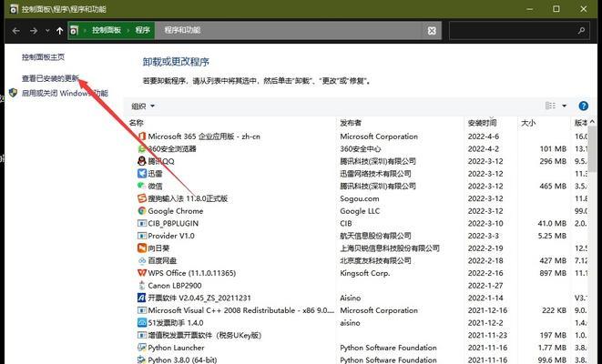Sort by 大小 column header
The width and height of the screenshot is (602, 364).
(x=528, y=123)
